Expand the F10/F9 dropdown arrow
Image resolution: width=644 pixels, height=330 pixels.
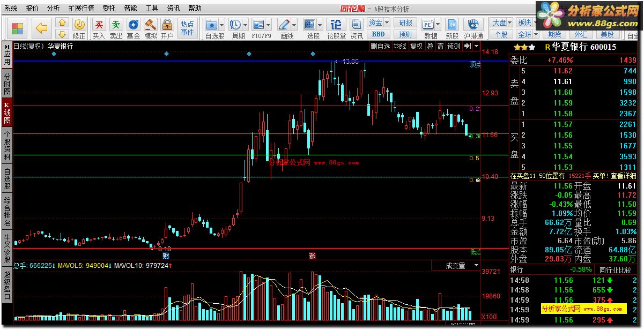[269, 25]
